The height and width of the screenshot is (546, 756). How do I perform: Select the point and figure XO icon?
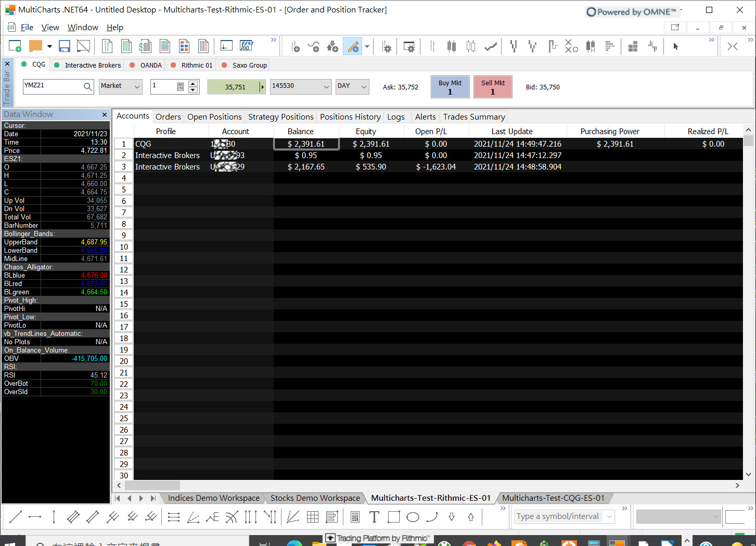click(x=571, y=46)
